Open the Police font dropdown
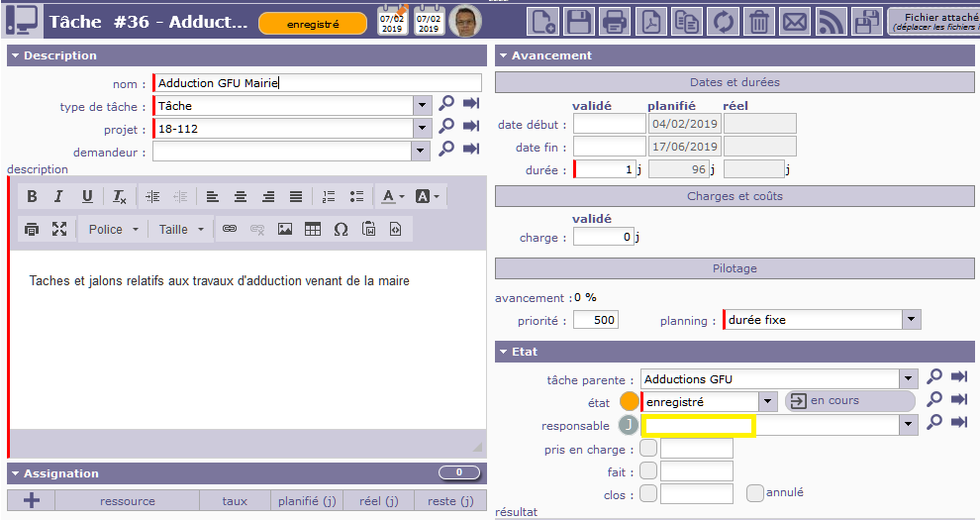 click(111, 229)
